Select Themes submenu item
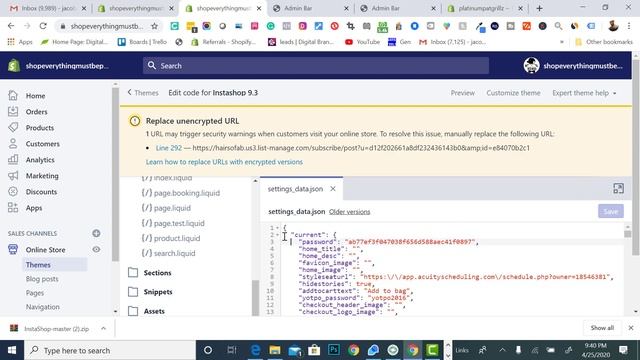The height and width of the screenshot is (360, 640). (38, 264)
